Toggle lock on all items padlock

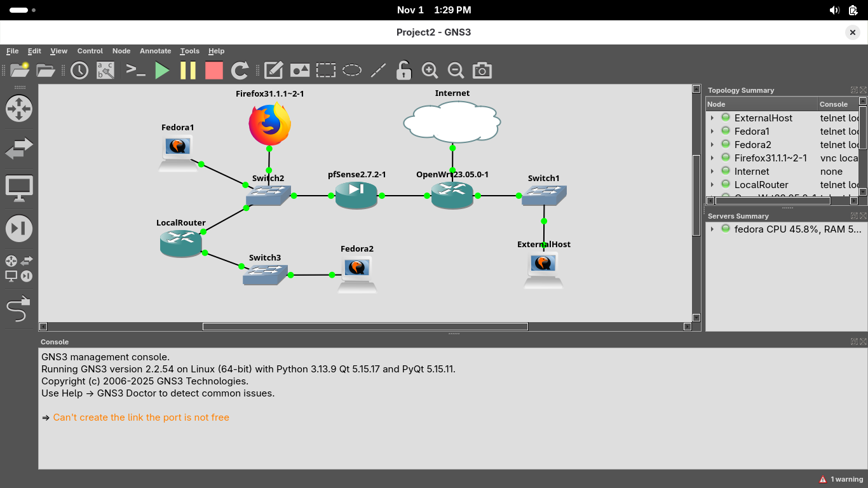pyautogui.click(x=403, y=71)
